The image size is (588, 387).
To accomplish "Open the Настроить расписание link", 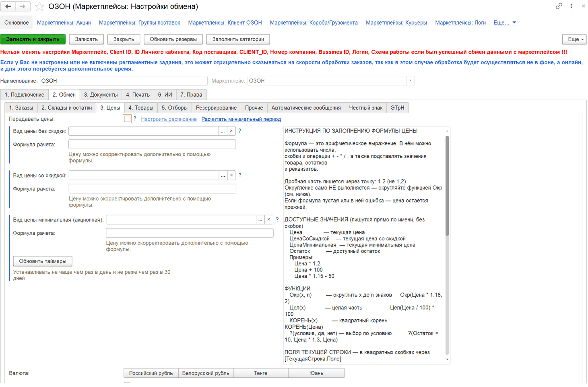I will [169, 119].
